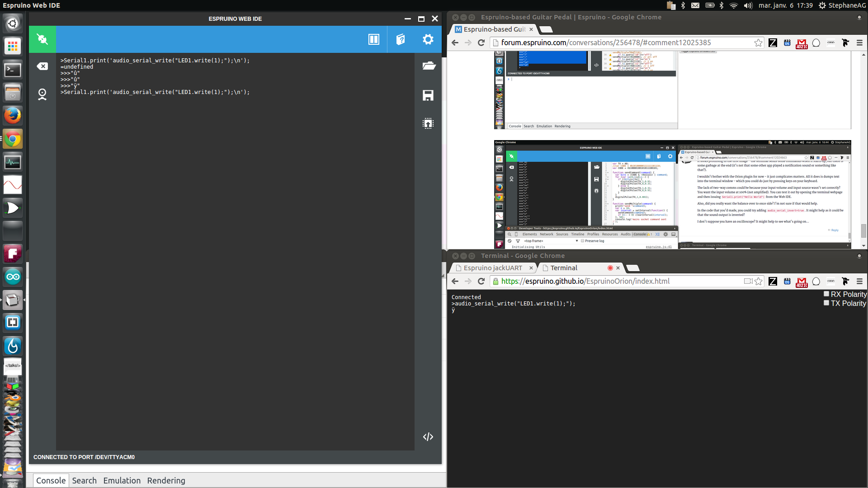Switch editor mode with code brackets icon
Viewport: 868px width, 488px height.
tap(428, 436)
